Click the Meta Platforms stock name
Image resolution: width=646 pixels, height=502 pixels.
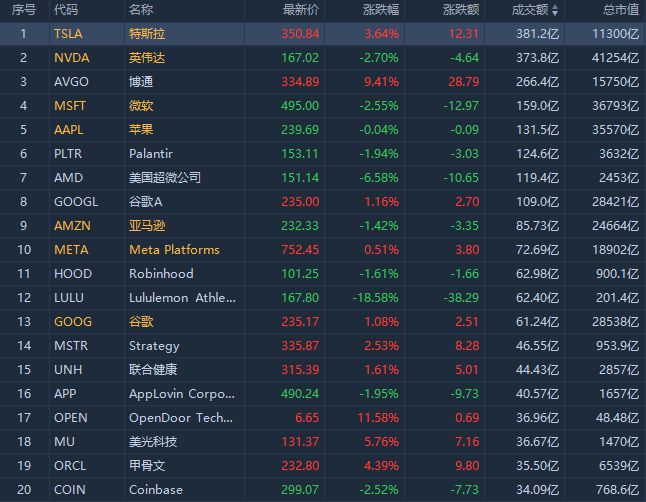[174, 250]
